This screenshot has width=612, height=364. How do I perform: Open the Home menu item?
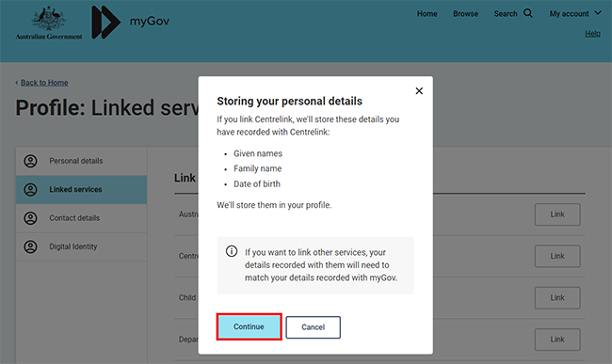point(427,14)
